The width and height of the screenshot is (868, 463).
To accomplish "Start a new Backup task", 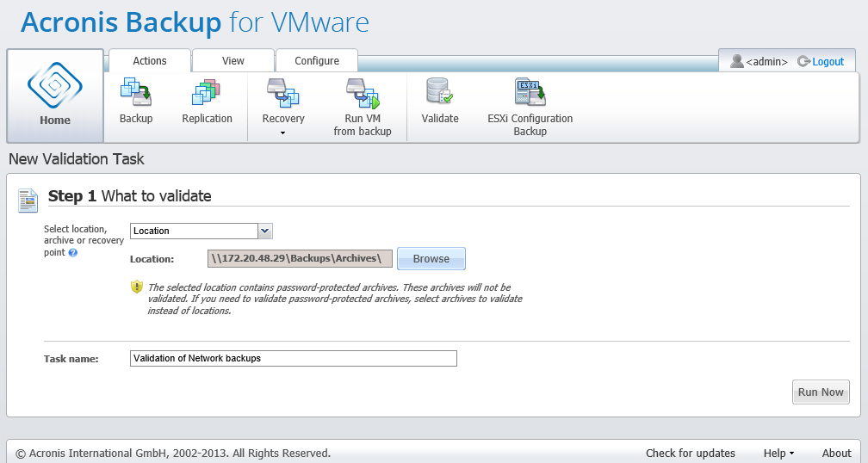I will coord(136,101).
